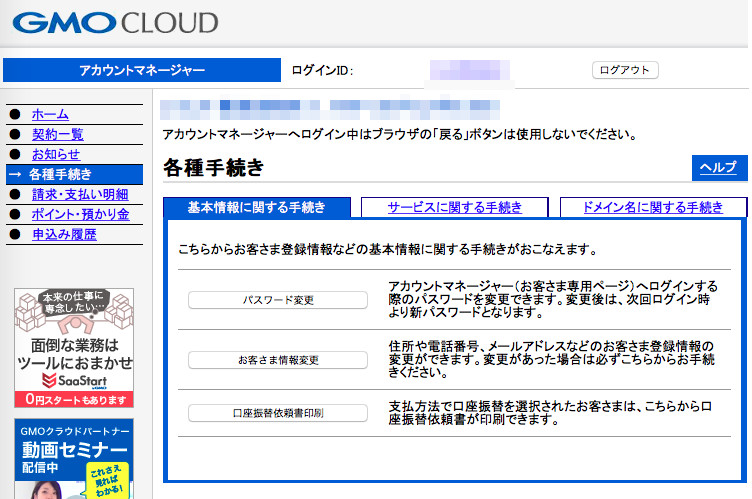The image size is (752, 499).
Task: Open the 申込み履歴 sidebar link
Action: click(64, 235)
